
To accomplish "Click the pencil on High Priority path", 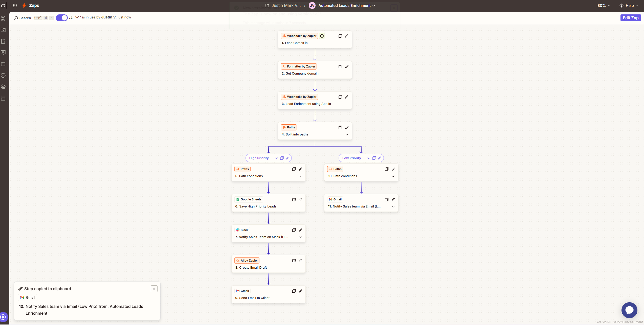I will [x=287, y=158].
